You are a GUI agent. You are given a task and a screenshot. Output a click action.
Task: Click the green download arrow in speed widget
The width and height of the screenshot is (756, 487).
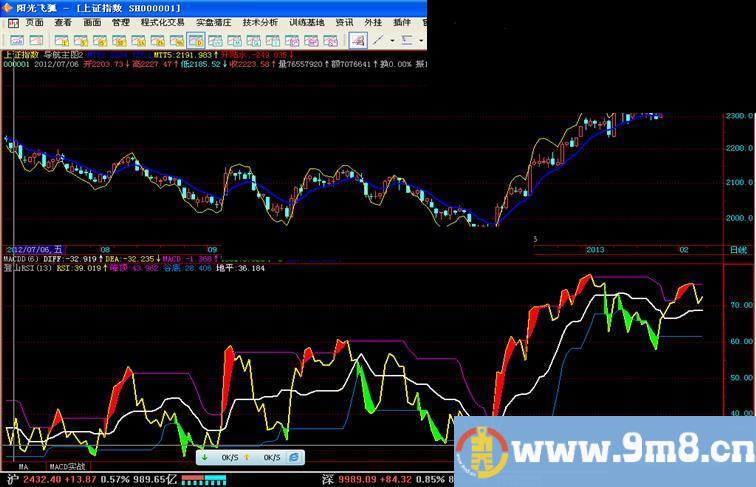point(205,457)
